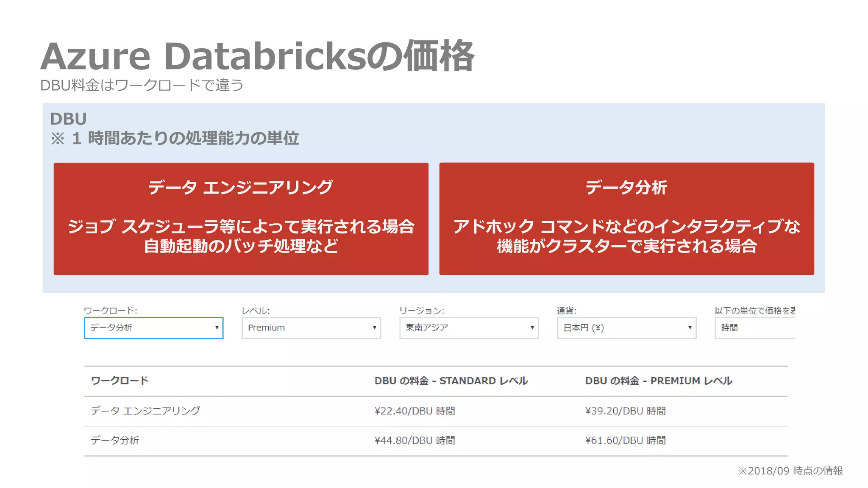
Task: Select the データ分析 table row label
Action: [115, 440]
